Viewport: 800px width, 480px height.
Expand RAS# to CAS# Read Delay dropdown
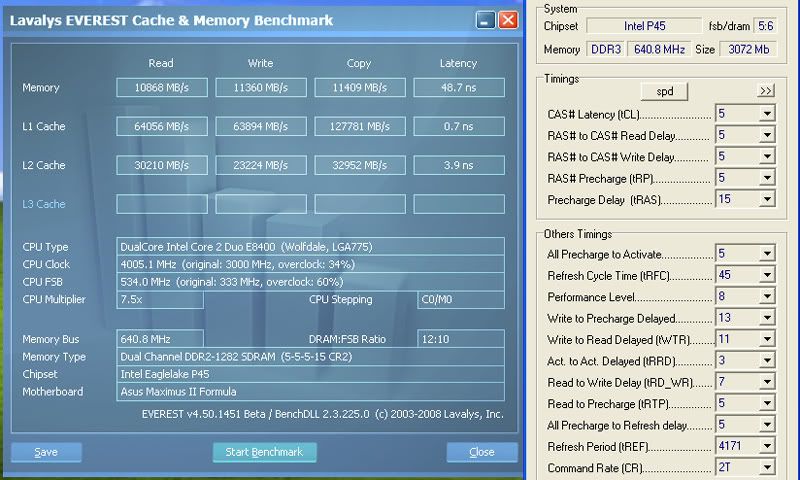tap(767, 135)
